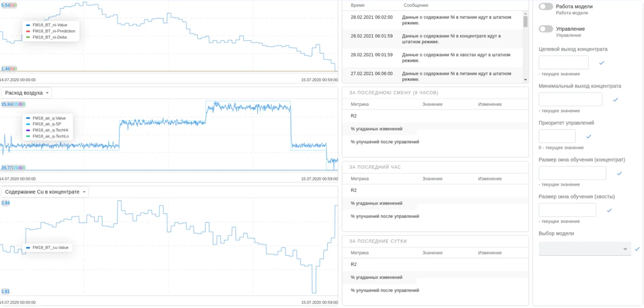Click the Сообщение column header
Viewport: 644px width, 308px height.
pos(416,5)
